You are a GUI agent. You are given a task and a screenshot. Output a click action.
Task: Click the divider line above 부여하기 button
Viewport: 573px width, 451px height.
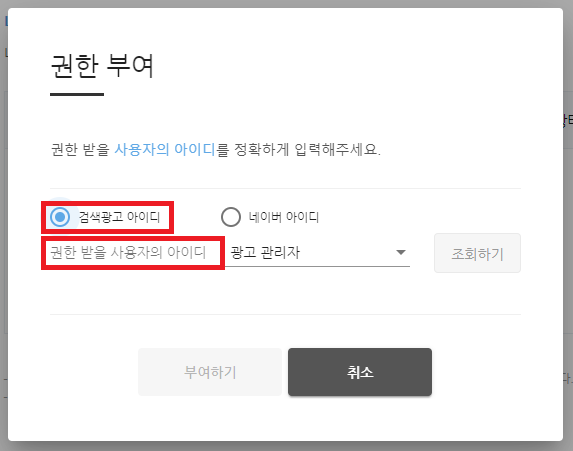285,314
